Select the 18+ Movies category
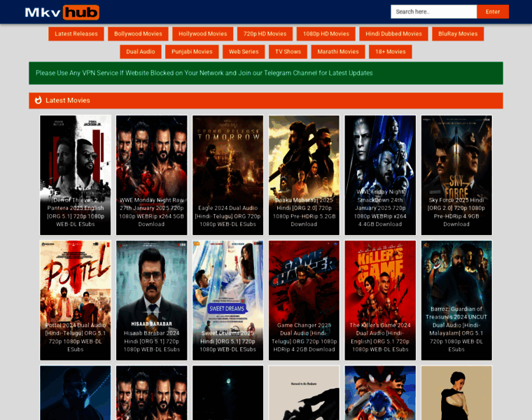Screen dimensions: 532x420 [390, 52]
